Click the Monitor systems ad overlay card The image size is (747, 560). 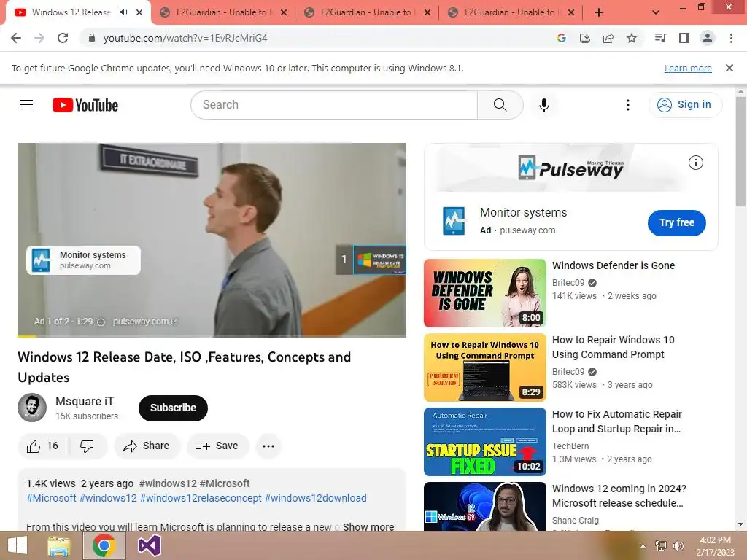click(83, 260)
